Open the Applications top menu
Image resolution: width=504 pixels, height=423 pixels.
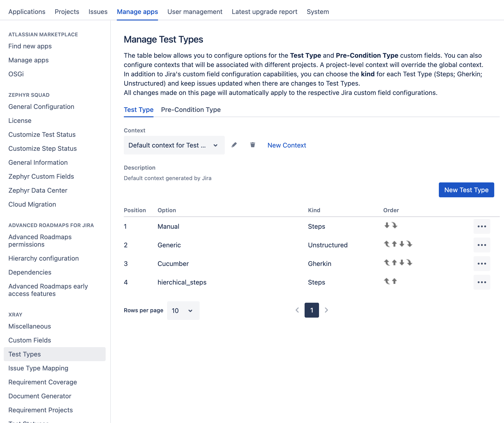coord(27,11)
